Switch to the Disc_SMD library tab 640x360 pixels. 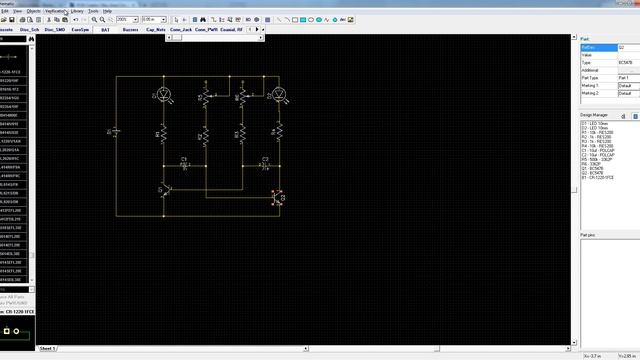click(55, 30)
